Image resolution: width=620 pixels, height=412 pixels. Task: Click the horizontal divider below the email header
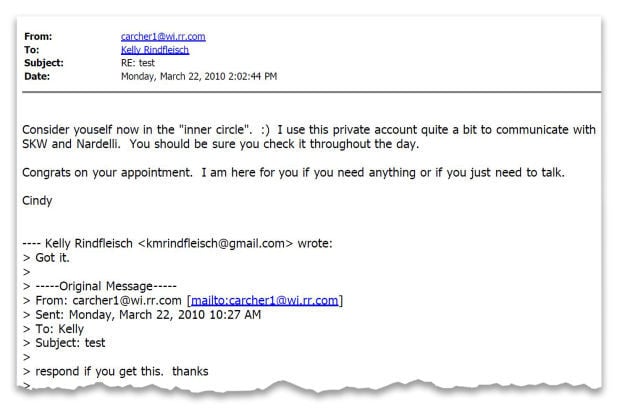[310, 93]
